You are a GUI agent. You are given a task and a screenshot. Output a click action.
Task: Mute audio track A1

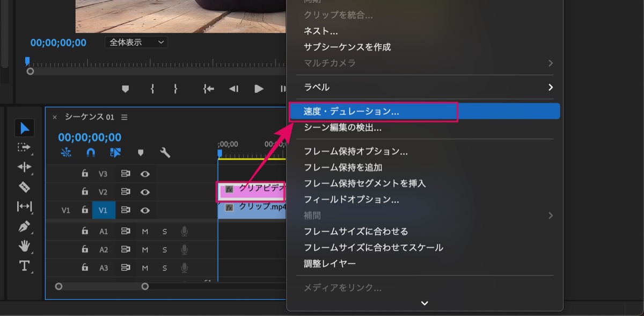click(145, 232)
